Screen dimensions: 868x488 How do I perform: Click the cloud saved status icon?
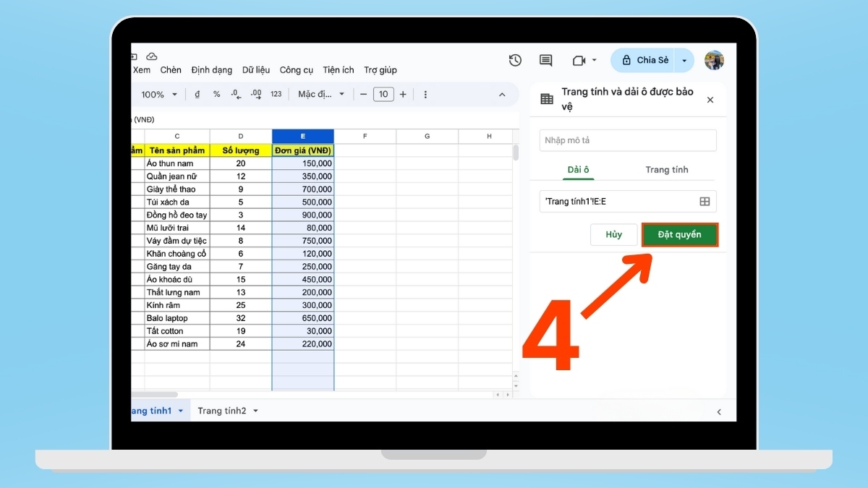pos(151,56)
